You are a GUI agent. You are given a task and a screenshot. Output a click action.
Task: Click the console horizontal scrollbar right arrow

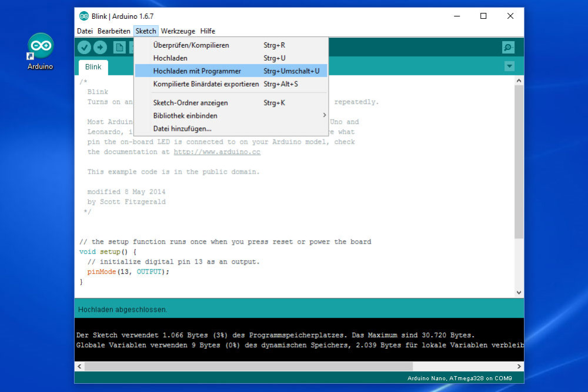519,366
